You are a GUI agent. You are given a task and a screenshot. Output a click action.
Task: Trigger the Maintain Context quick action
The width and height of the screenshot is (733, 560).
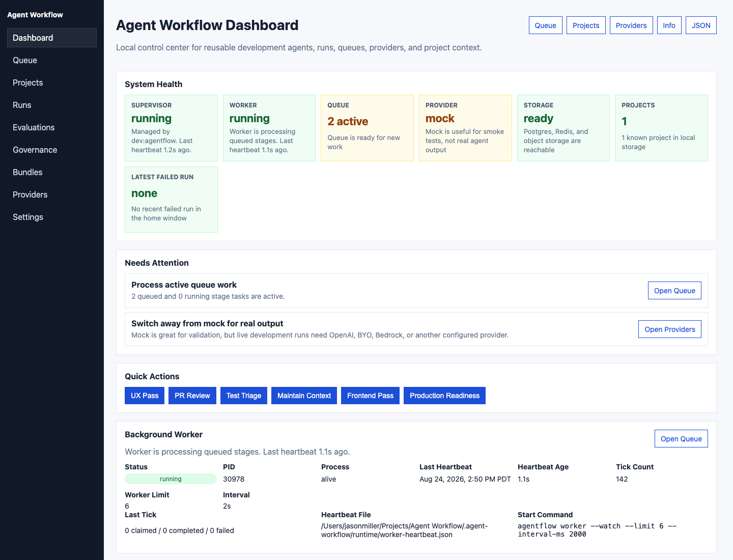(304, 396)
